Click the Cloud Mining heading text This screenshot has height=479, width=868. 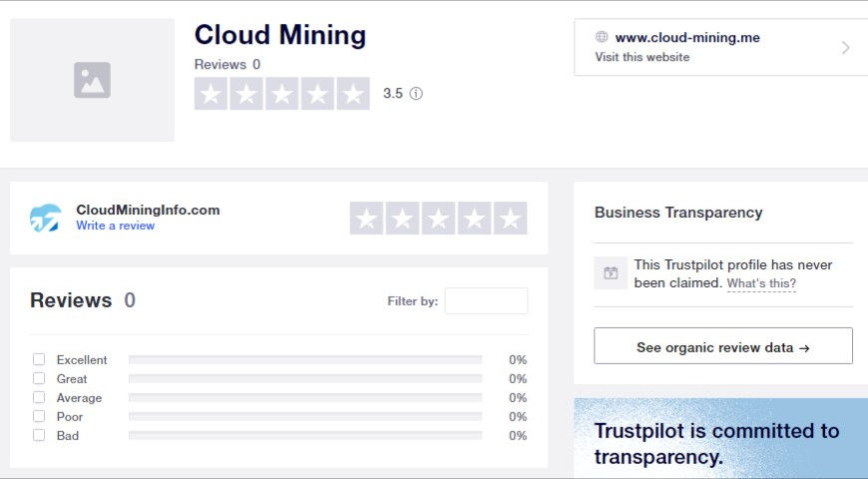[x=280, y=35]
